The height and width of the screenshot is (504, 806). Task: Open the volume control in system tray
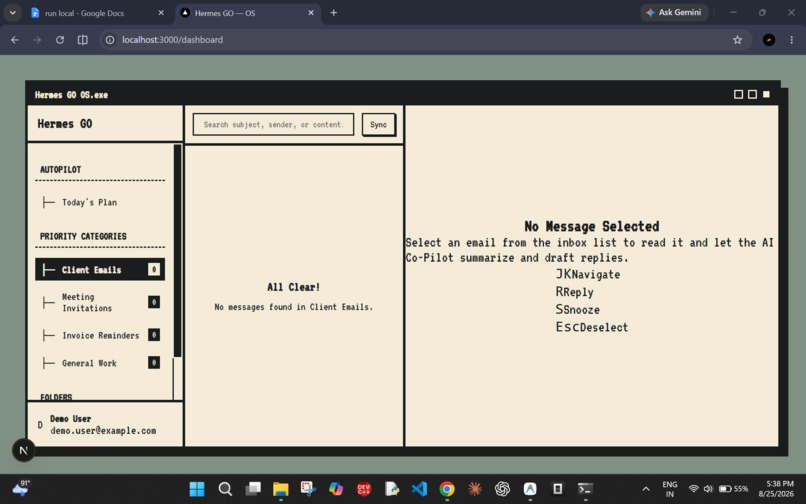[x=708, y=489]
